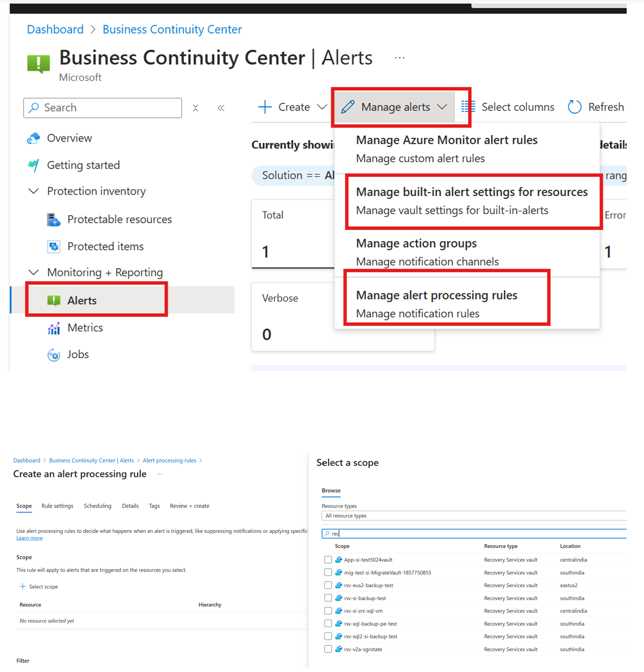Toggle the Manage alerts dropdown chevron

tap(442, 107)
